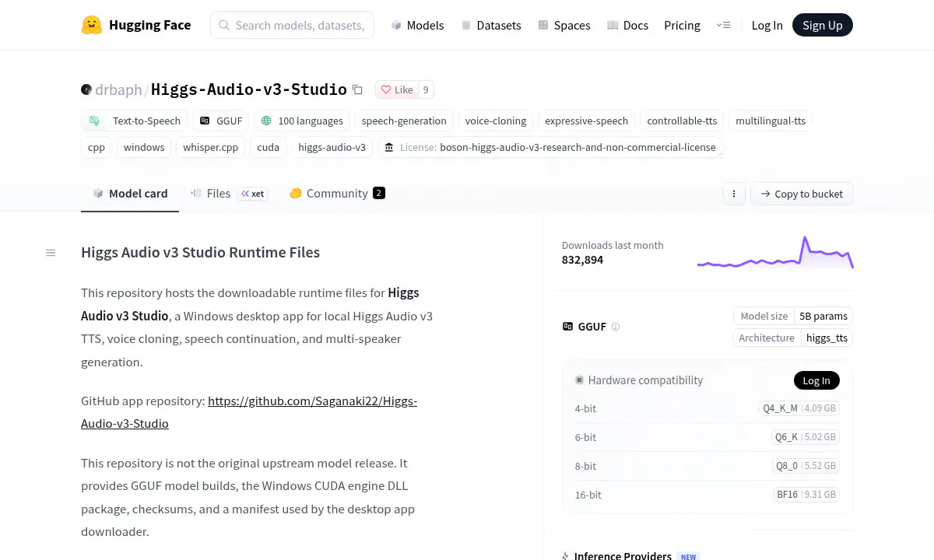
Task: Open the Docs nav item
Action: tap(627, 25)
